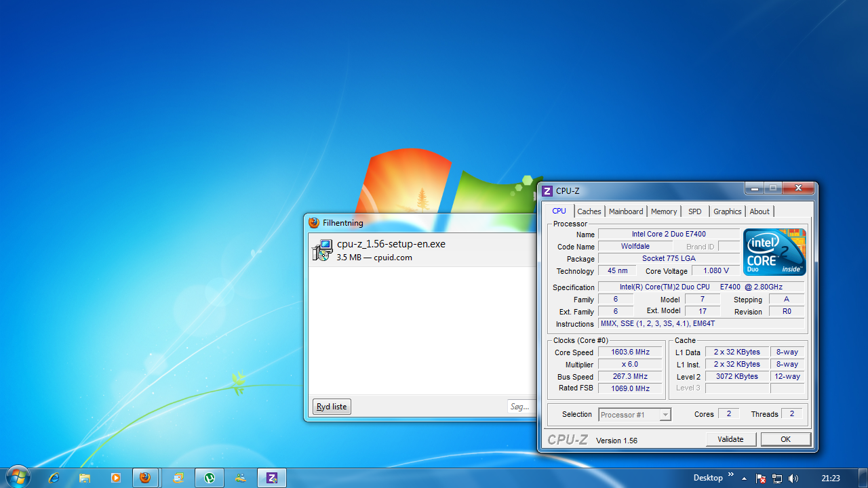This screenshot has height=488, width=868.
Task: Click the Threads value field
Action: (792, 414)
